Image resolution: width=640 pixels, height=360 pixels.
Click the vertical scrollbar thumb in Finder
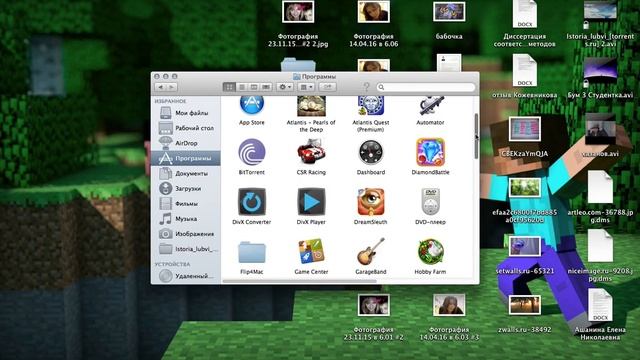(x=476, y=136)
